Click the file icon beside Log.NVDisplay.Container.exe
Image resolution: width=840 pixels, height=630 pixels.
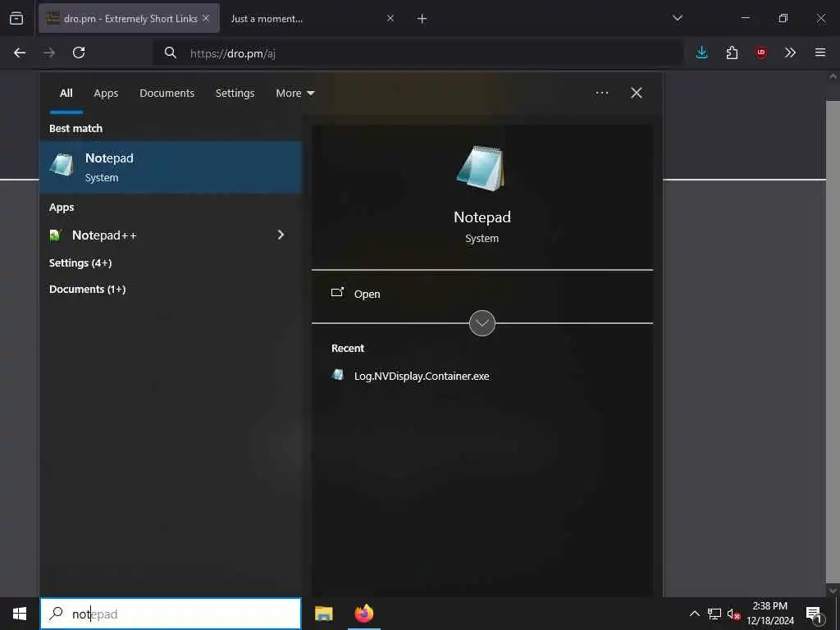(x=337, y=375)
